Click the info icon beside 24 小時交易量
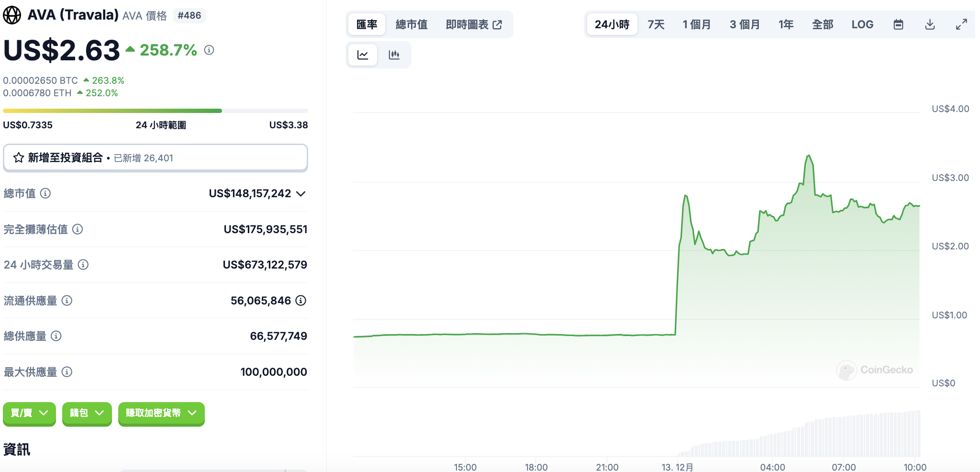980x472 pixels. [83, 265]
